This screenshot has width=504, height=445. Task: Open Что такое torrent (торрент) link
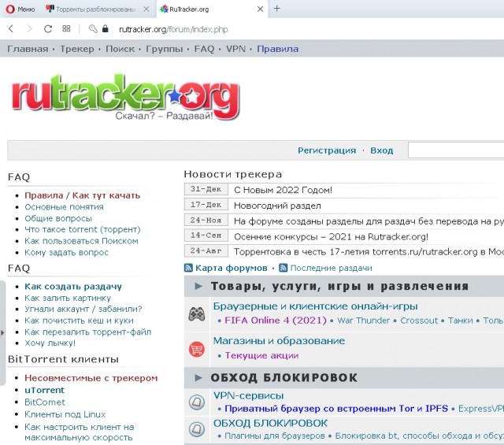pyautogui.click(x=83, y=229)
